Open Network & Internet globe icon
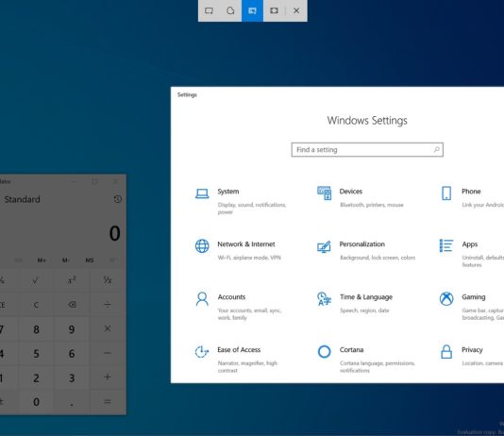Viewport: 504px width, 436px height. [202, 246]
